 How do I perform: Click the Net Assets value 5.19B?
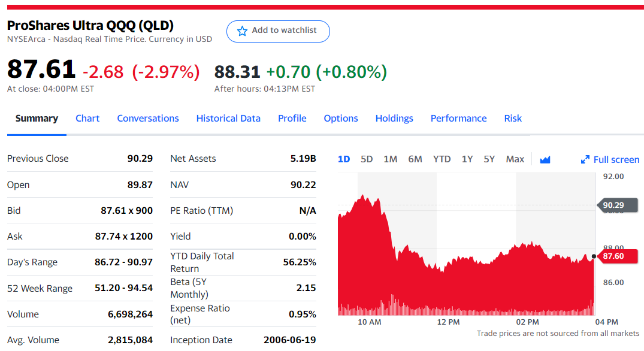pos(303,159)
